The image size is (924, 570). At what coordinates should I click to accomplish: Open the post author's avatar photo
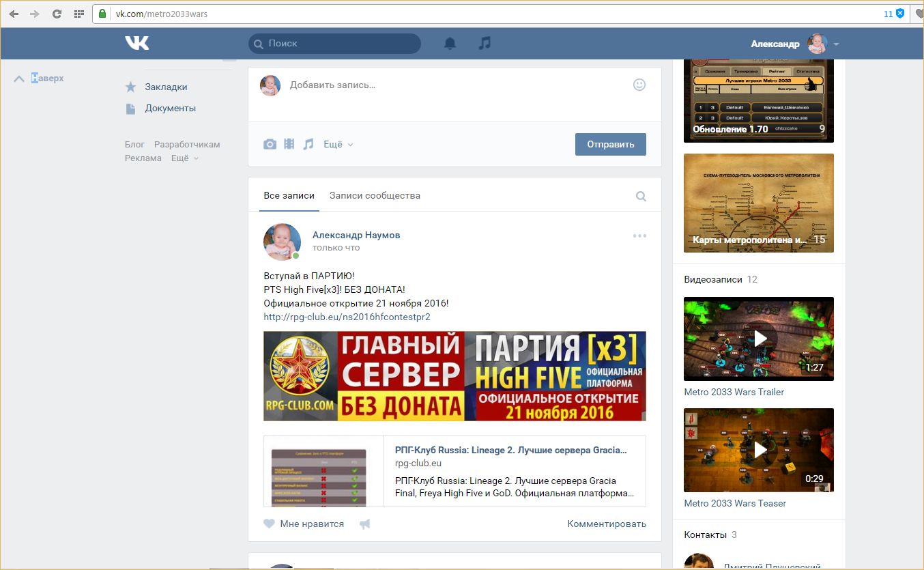[282, 242]
